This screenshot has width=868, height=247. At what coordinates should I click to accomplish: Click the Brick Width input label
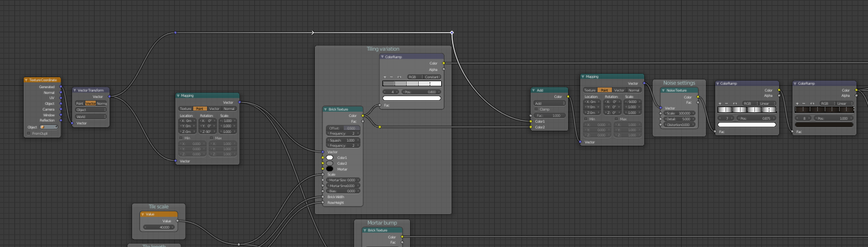[x=335, y=197]
